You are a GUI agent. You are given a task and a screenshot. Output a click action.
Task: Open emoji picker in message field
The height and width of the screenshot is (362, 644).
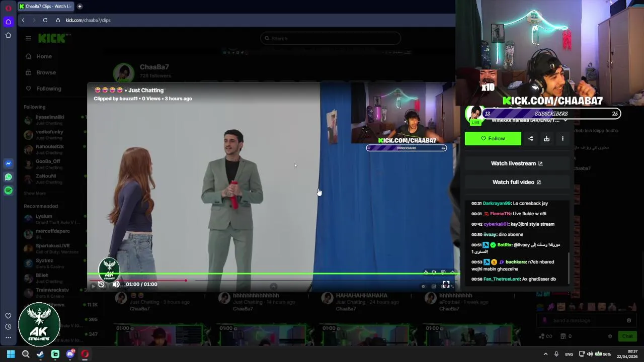(628, 320)
